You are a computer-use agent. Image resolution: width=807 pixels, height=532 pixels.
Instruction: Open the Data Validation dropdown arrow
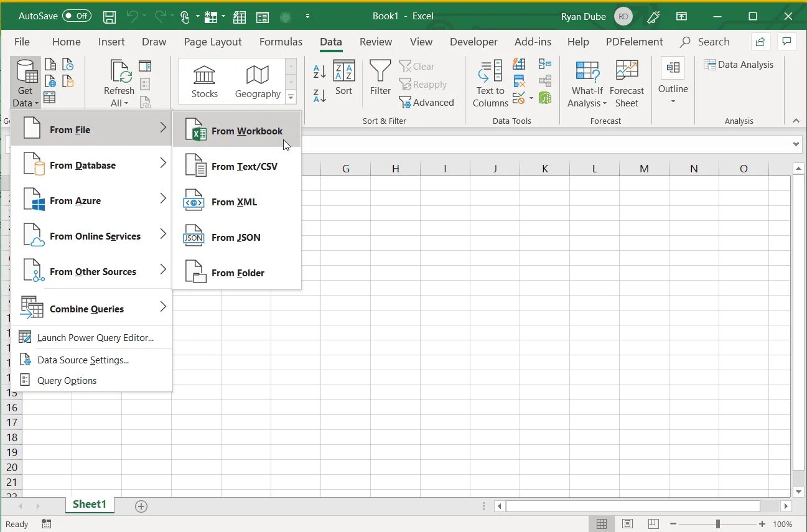point(531,98)
